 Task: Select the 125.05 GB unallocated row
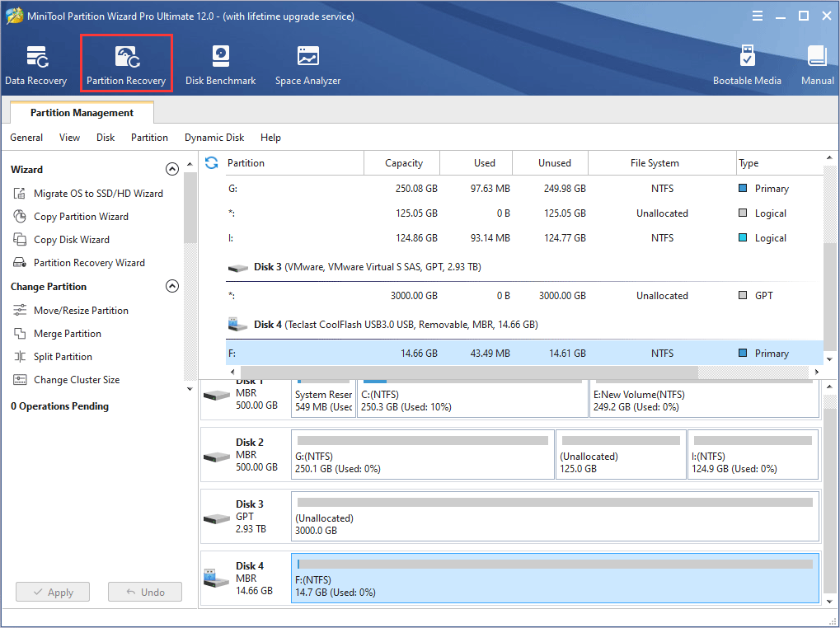pos(524,213)
